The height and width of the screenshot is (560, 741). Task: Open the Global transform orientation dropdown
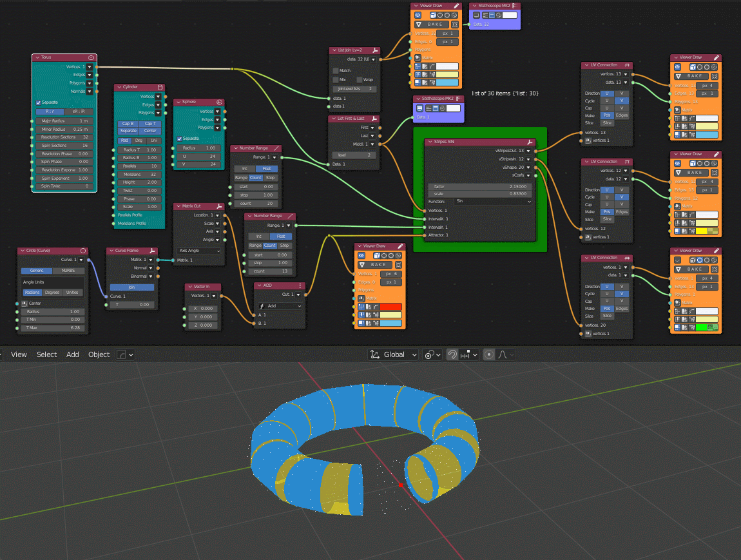pyautogui.click(x=394, y=354)
